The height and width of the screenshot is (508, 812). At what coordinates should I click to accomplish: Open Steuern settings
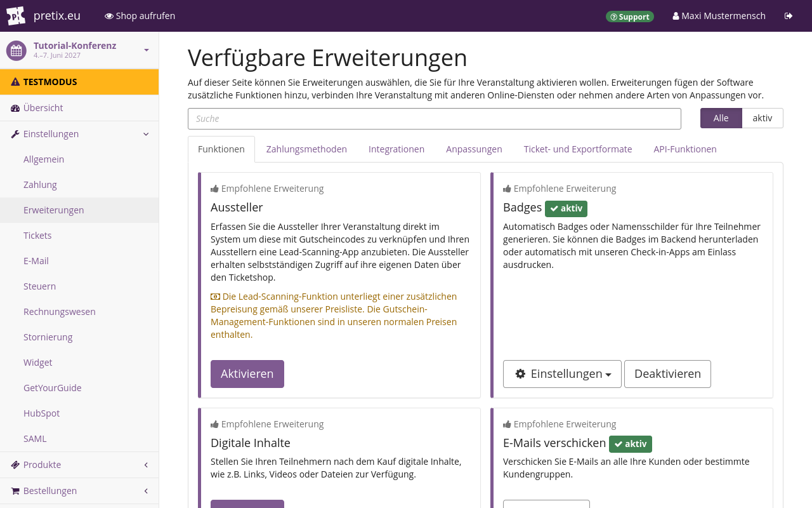click(79, 286)
